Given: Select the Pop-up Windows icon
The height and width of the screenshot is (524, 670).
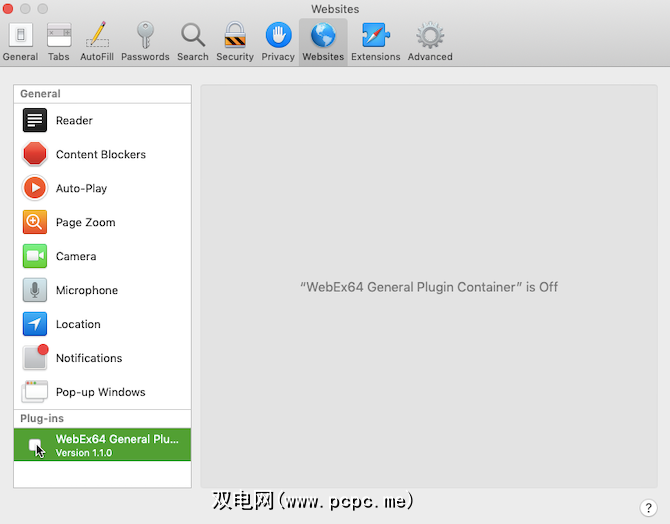Looking at the screenshot, I should [x=35, y=392].
